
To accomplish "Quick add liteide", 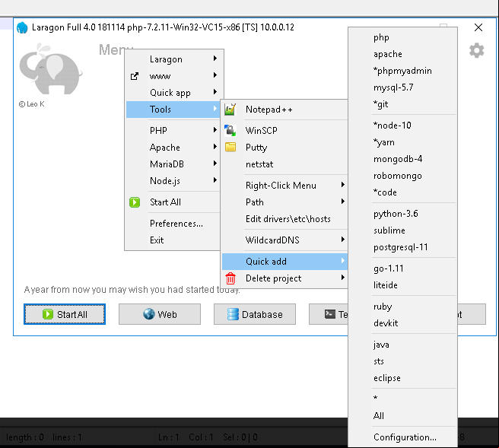I will click(x=403, y=285).
